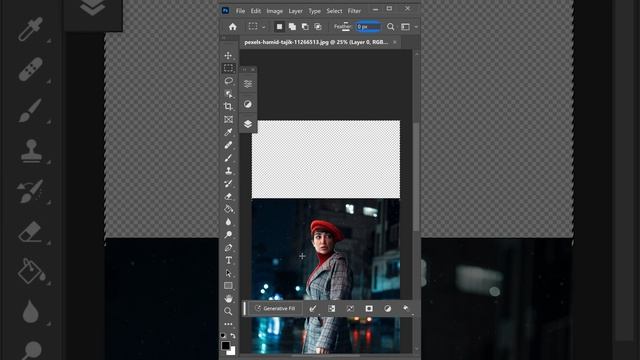Select the Path Selection arrow tool
The height and width of the screenshot is (360, 640).
coord(228,273)
